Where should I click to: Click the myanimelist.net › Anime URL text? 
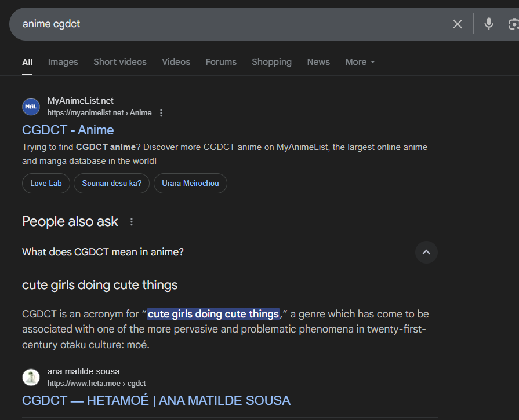pos(99,113)
